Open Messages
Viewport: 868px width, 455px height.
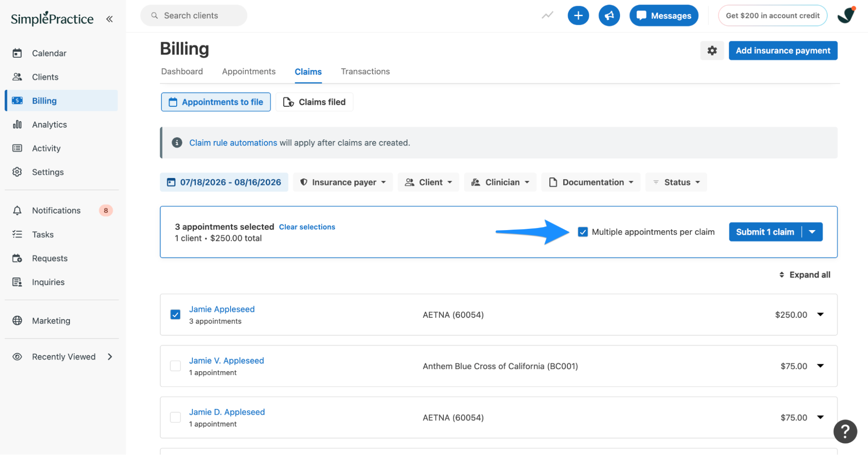point(664,16)
